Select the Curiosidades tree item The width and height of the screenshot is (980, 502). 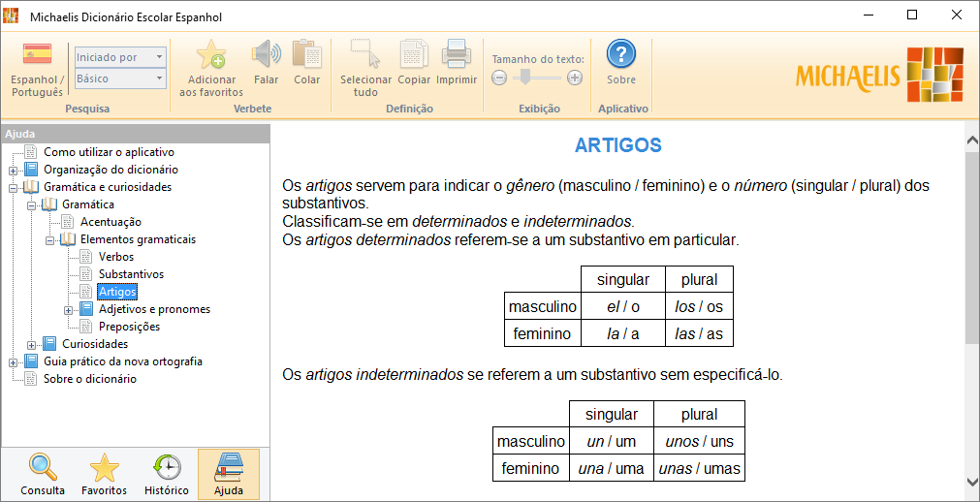[95, 344]
